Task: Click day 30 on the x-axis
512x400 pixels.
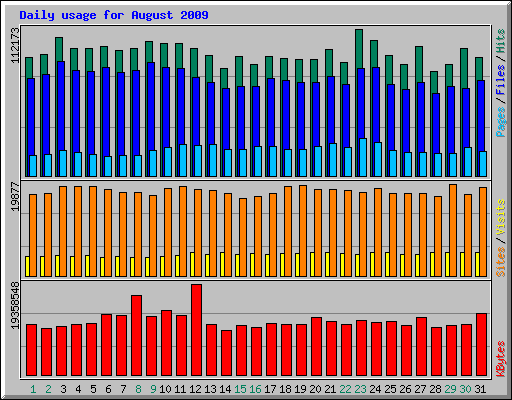Action: [x=465, y=389]
